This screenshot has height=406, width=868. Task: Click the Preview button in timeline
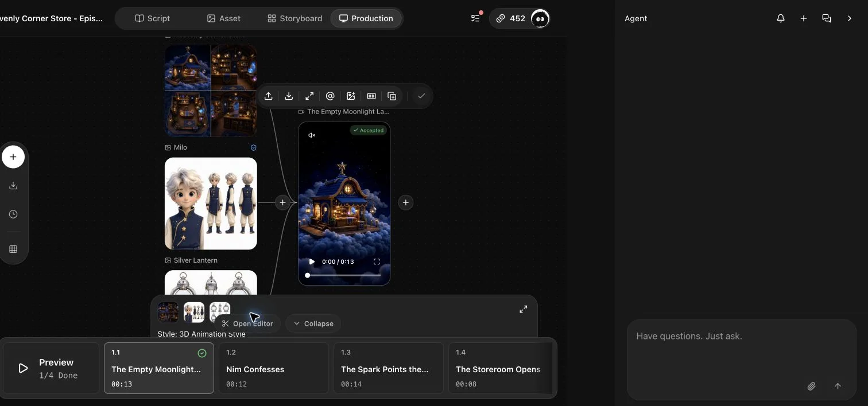tap(51, 368)
